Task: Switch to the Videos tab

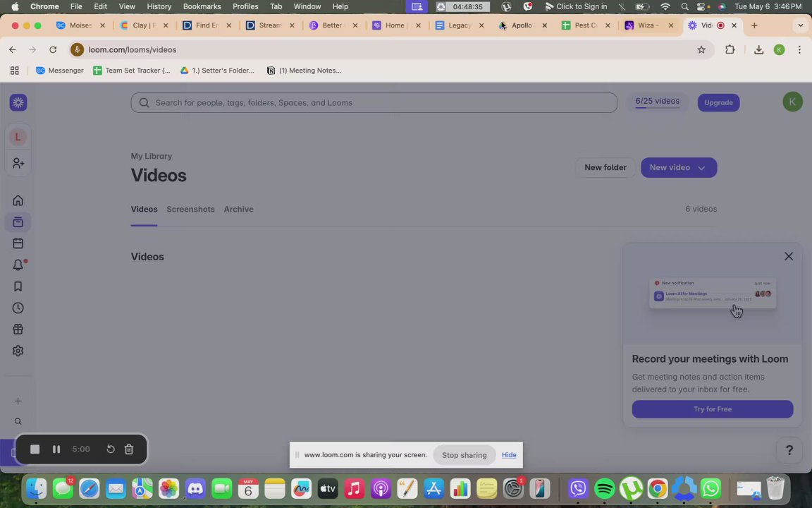Action: coord(144,210)
